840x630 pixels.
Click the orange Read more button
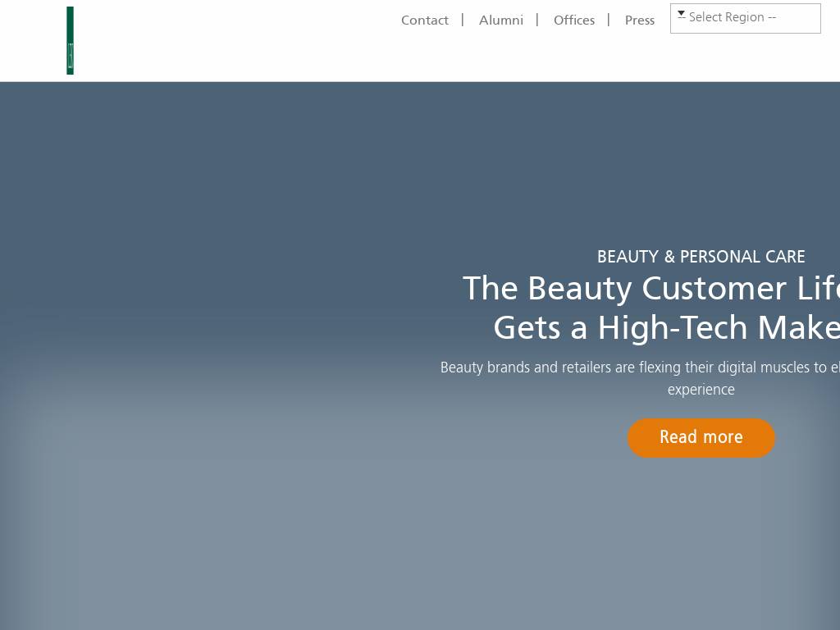click(701, 438)
